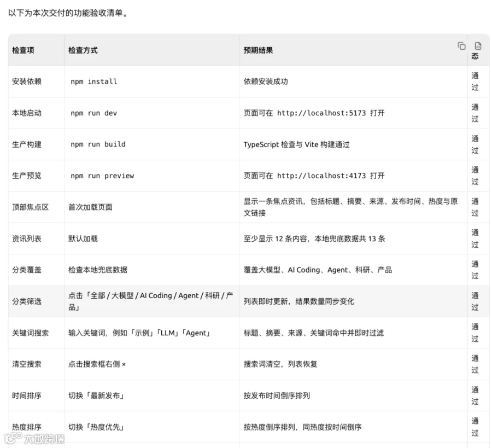The image size is (492, 448).
Task: Click the 以下为本次交付的功能验收清单 intro sentence
Action: (x=68, y=13)
